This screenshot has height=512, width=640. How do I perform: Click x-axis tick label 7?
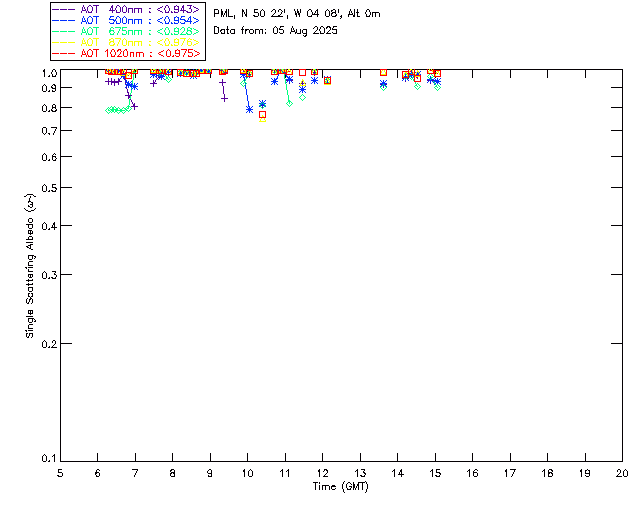[x=135, y=473]
